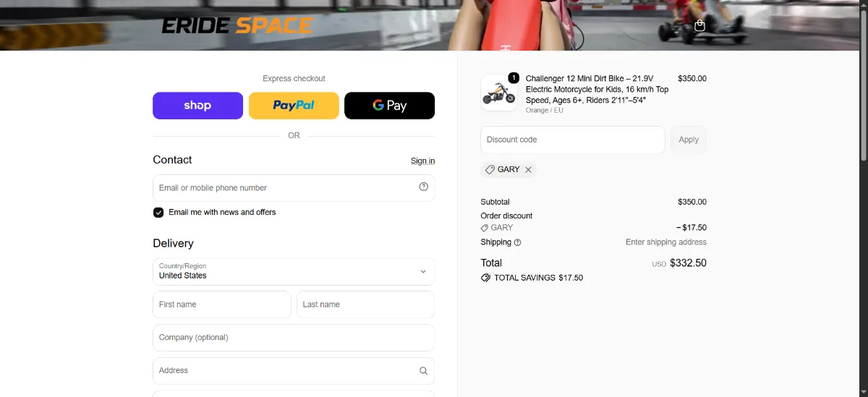Viewport: 868px width, 397px height.
Task: Click the Enter shipping address text
Action: point(666,242)
